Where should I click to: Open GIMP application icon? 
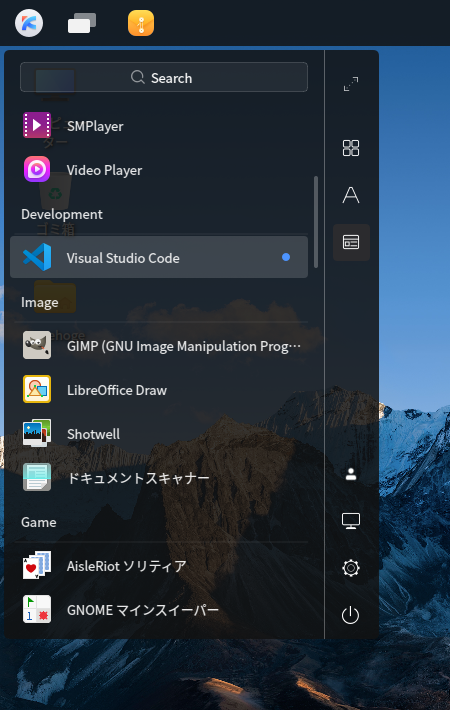point(37,345)
